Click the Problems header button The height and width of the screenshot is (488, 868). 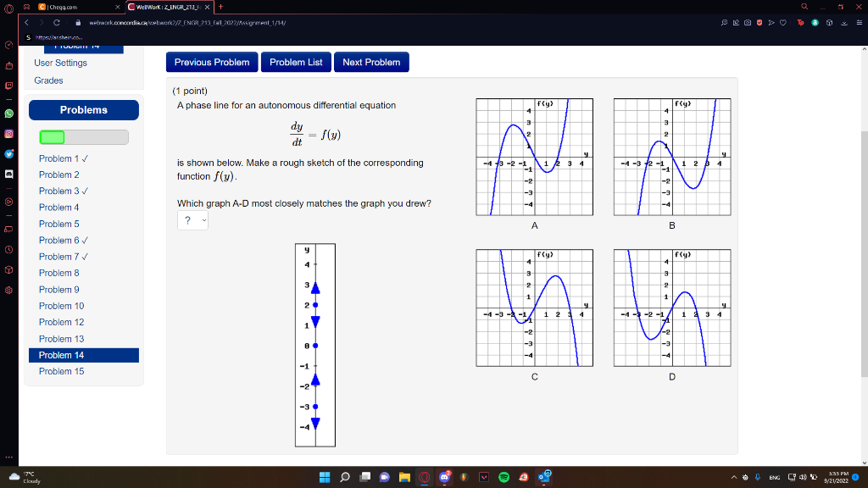pyautogui.click(x=84, y=110)
